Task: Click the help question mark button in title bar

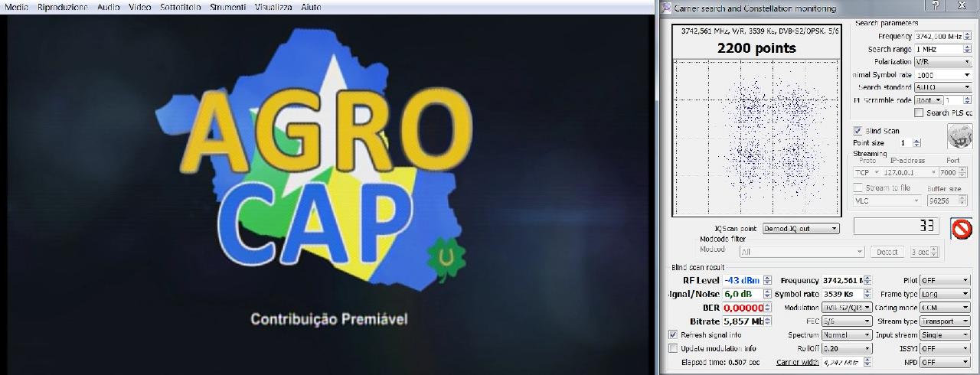Action: coord(935,6)
